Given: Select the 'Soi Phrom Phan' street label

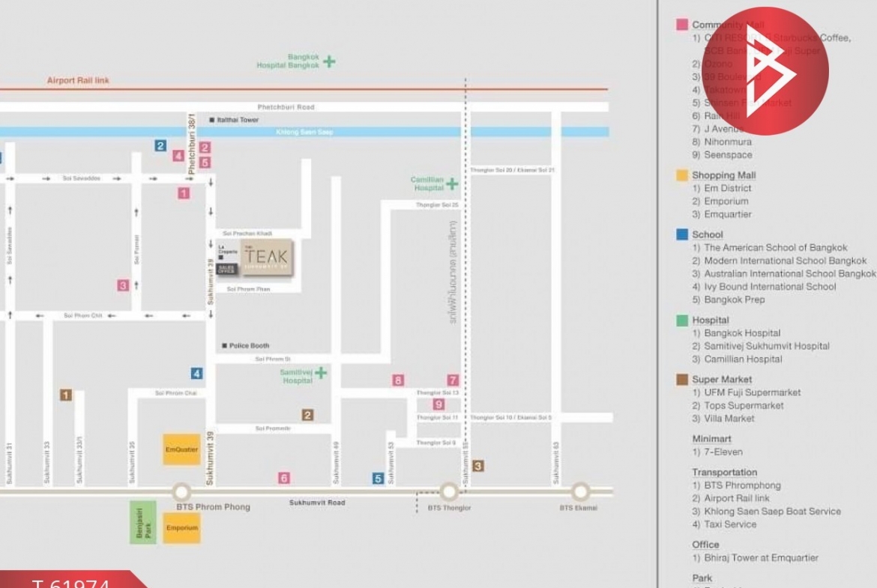Looking at the screenshot, I should click(x=248, y=289).
